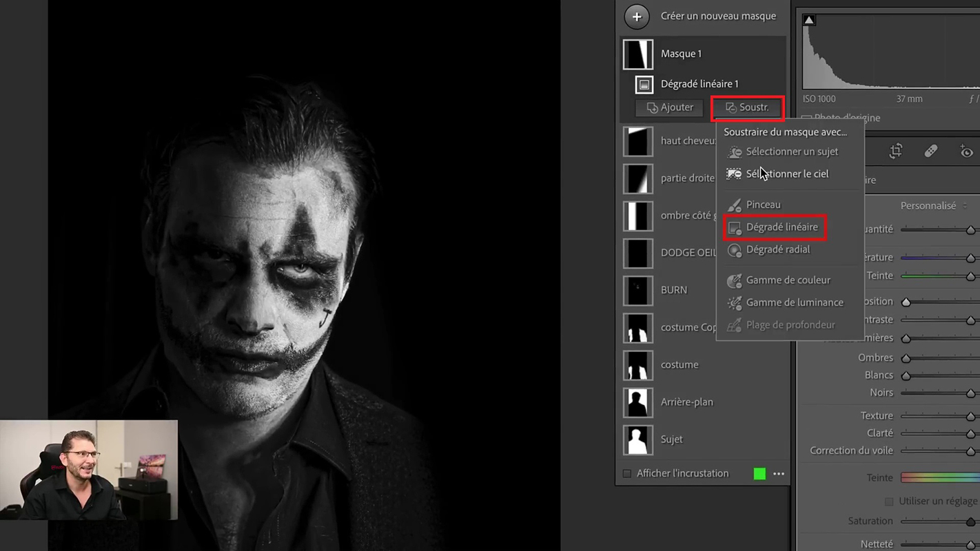980x551 pixels.
Task: Tick the Utiliser un réglage checkbox
Action: pos(889,501)
